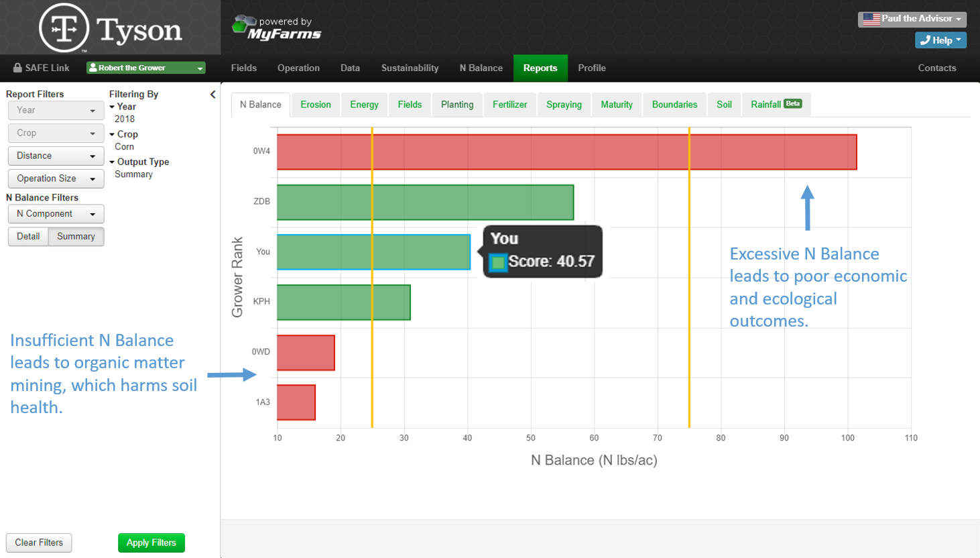The width and height of the screenshot is (980, 558).
Task: Collapse the filter panel with the left chevron
Action: click(x=213, y=95)
